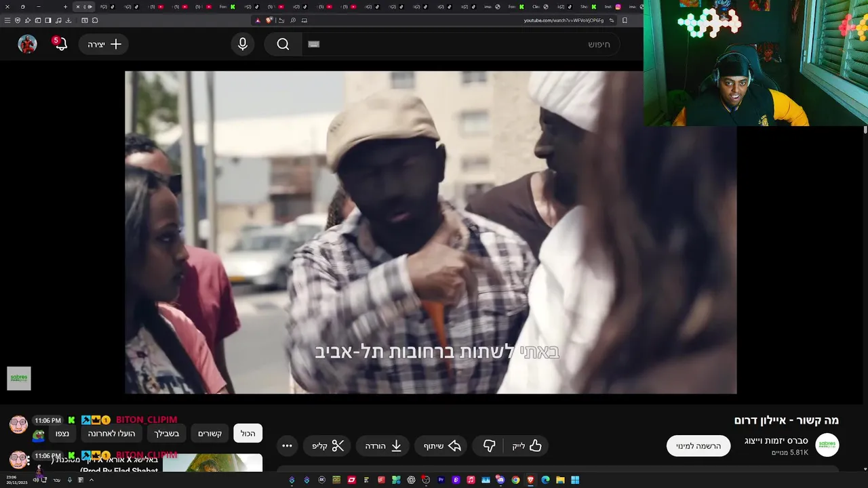Open YouTube notifications bell
The width and height of the screenshot is (868, 488).
point(60,44)
